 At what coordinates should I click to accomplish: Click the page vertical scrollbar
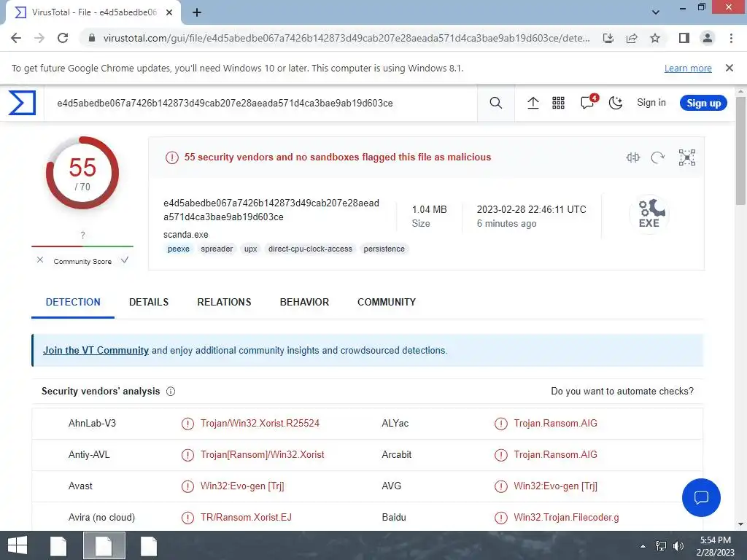click(741, 152)
